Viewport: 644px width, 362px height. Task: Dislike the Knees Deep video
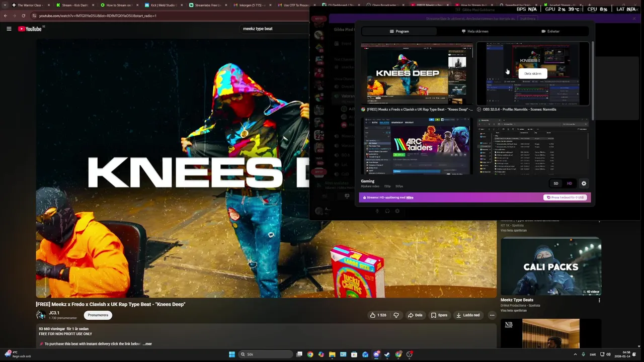click(x=396, y=315)
